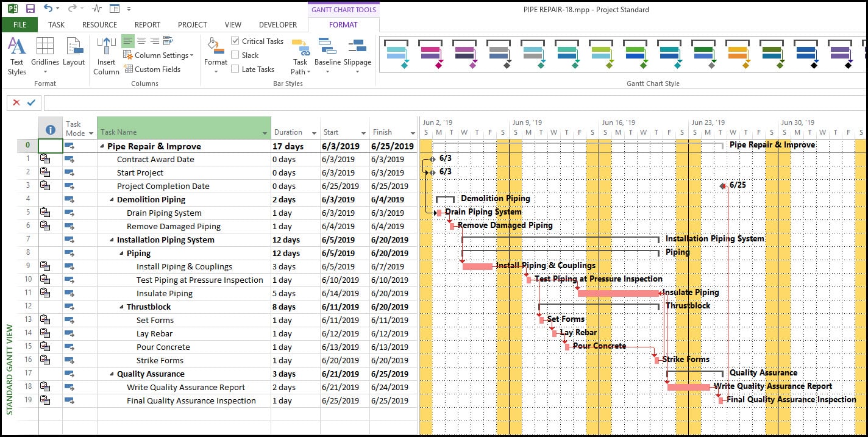This screenshot has width=868, height=437.
Task: Select the pink magenta Gantt chart style
Action: point(430,54)
